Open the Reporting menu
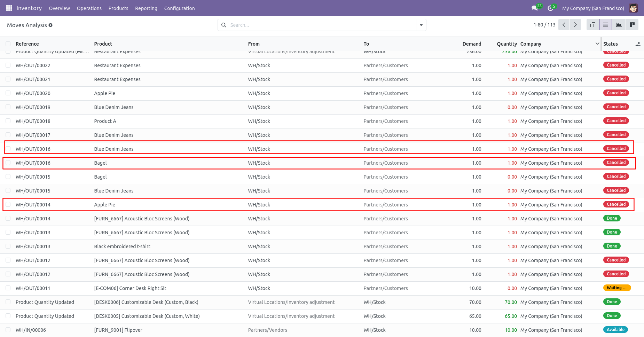Screen dimensions: 644x337 pos(146,8)
